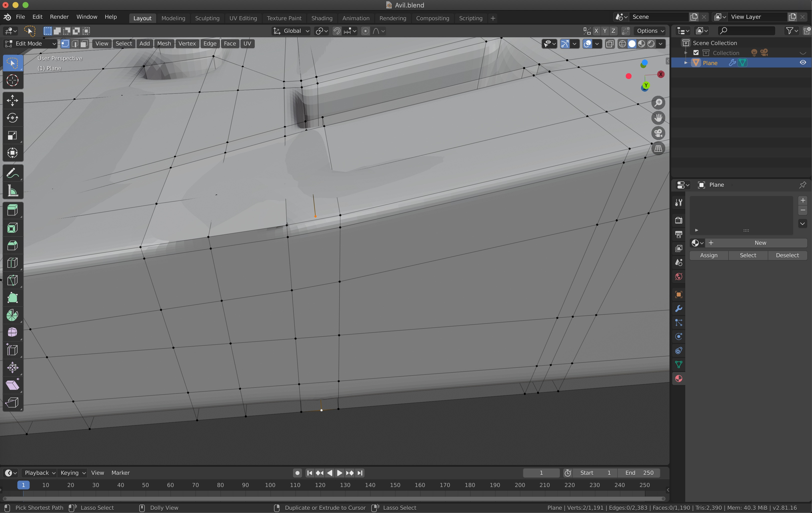Select the Loop Cut tool
Viewport: 812px width, 513px height.
pos(13,263)
